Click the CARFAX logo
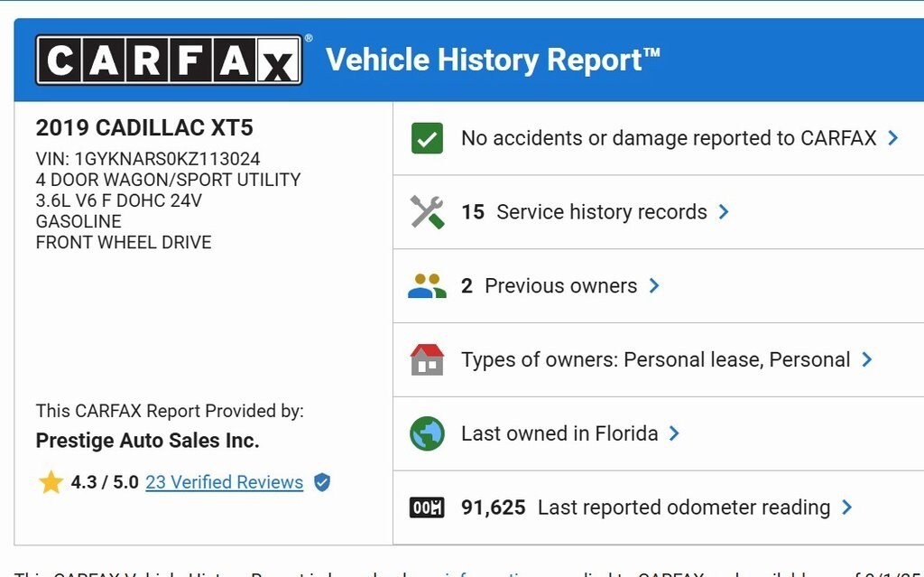Viewport: 924px width, 577px height. click(x=169, y=60)
